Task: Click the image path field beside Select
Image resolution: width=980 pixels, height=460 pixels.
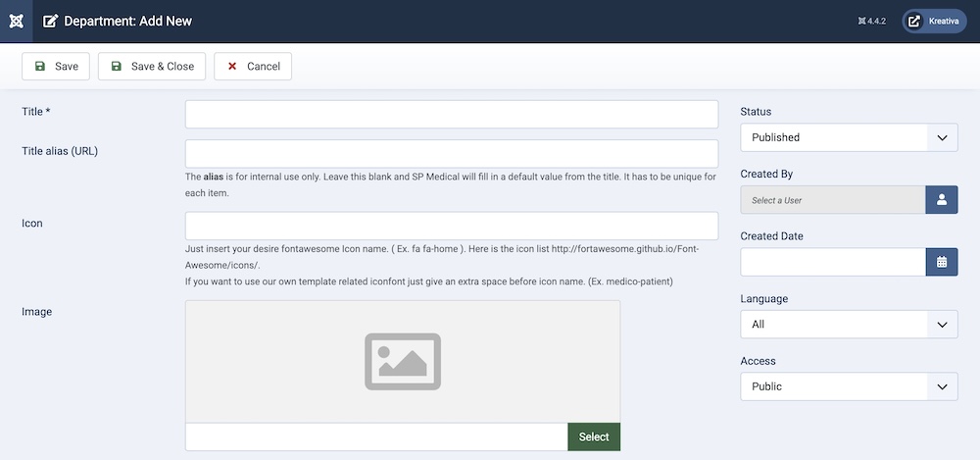Action: pyautogui.click(x=376, y=436)
